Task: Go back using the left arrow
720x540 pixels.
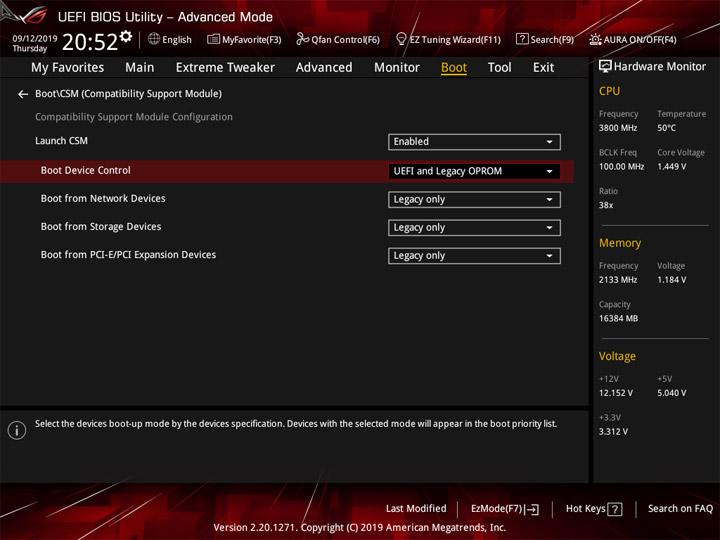Action: click(x=23, y=94)
